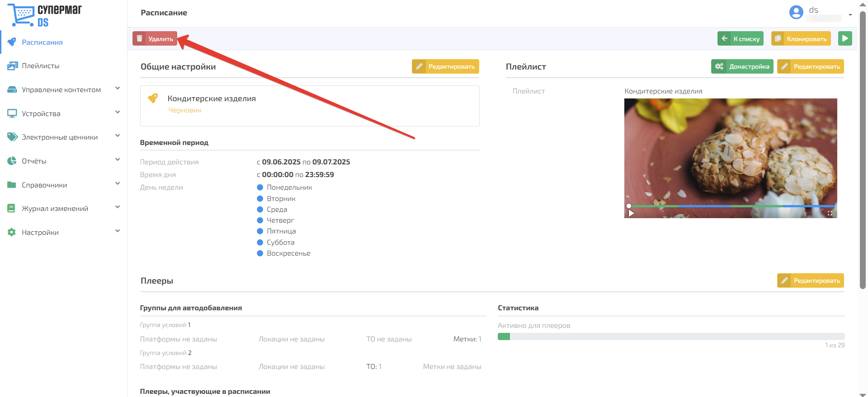
Task: Click the user avatar icon
Action: [x=796, y=12]
